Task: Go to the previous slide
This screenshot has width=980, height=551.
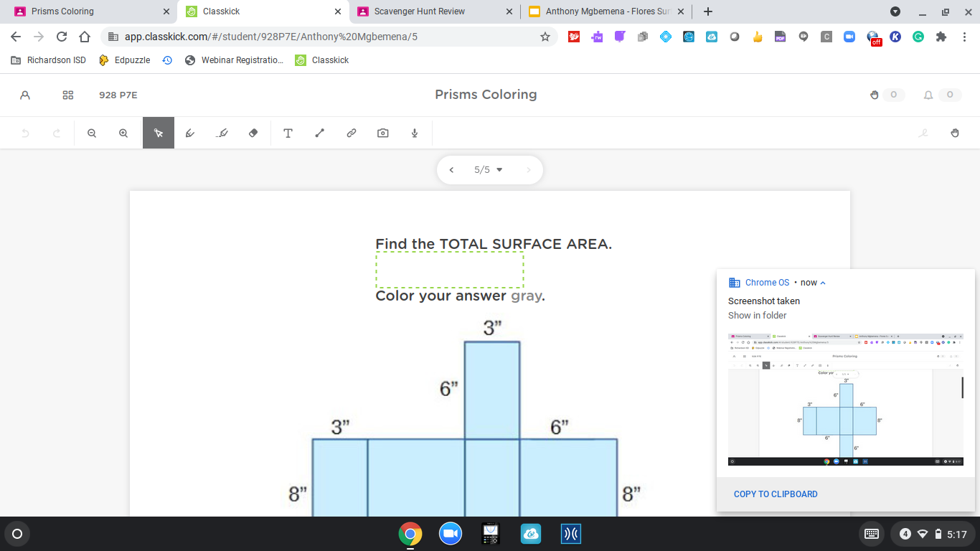Action: tap(451, 170)
